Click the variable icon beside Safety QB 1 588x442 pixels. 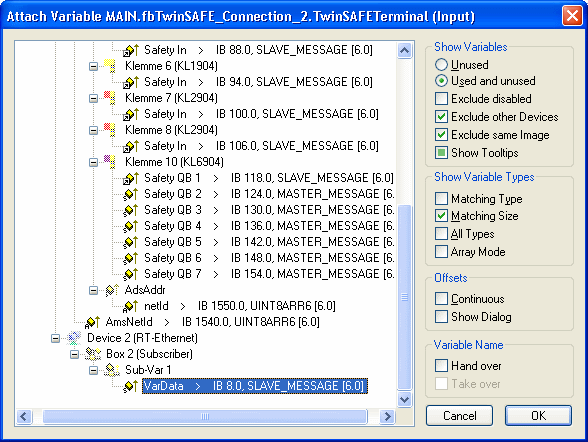(131, 178)
